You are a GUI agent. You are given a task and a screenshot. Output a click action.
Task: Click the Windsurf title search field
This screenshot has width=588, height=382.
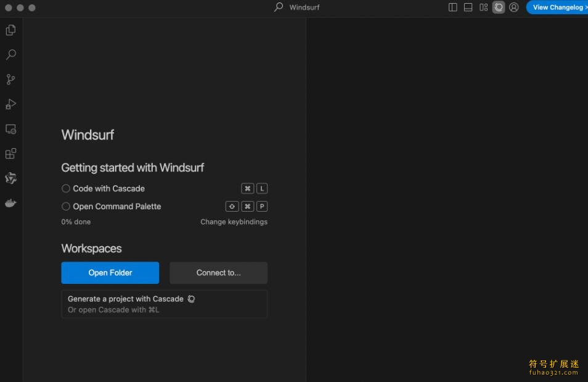coord(296,7)
